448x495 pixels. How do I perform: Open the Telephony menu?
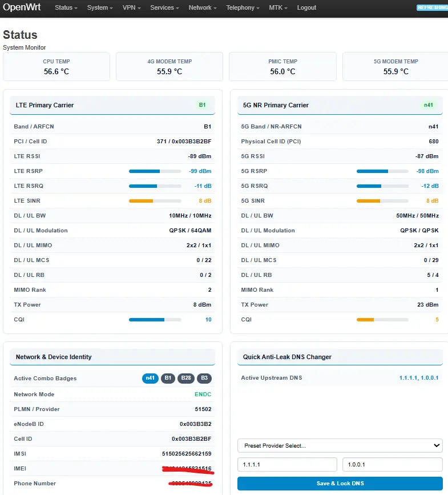coord(243,7)
